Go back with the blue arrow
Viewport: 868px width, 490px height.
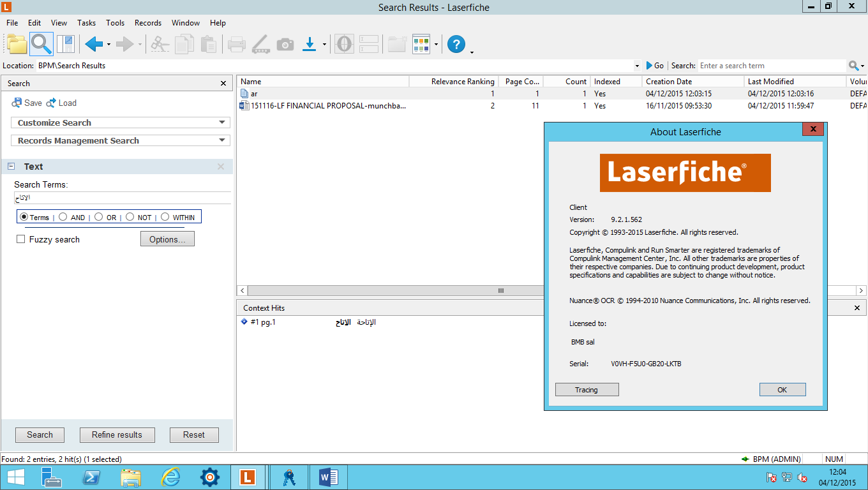coord(94,44)
